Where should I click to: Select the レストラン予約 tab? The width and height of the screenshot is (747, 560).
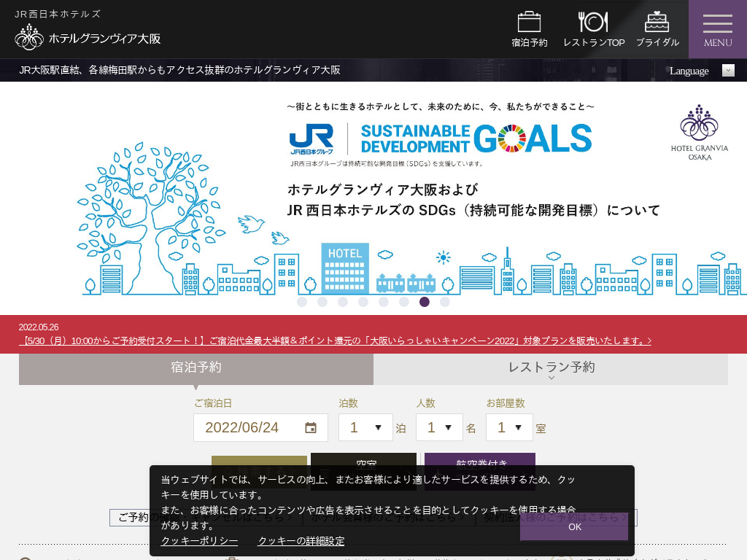point(551,367)
